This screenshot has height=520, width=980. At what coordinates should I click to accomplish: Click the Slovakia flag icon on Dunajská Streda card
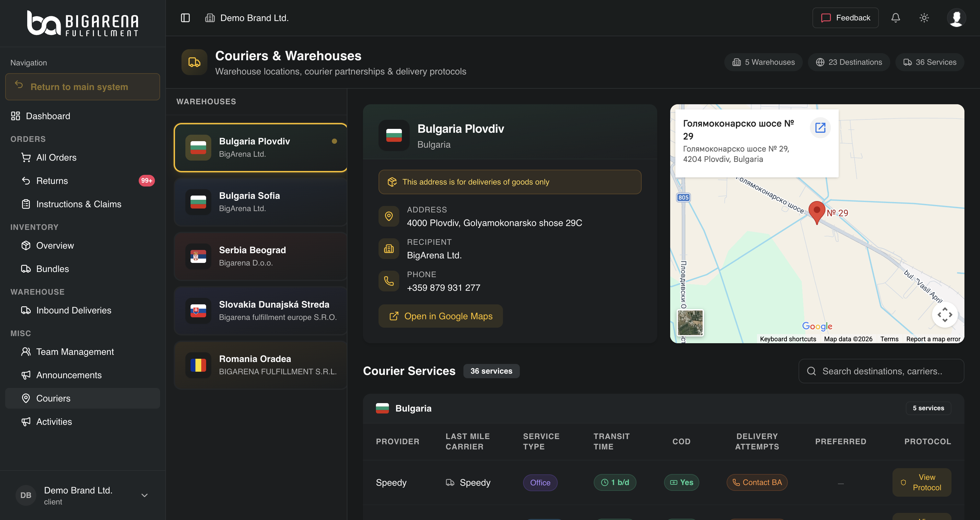click(198, 311)
